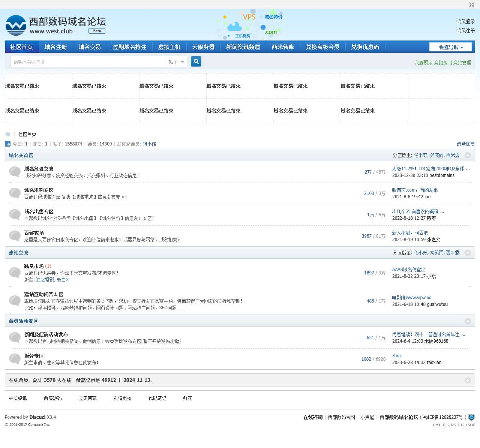Screen dimensions: 480x448
Task: Open the 虚拟主机 nav tab
Action: (x=169, y=47)
